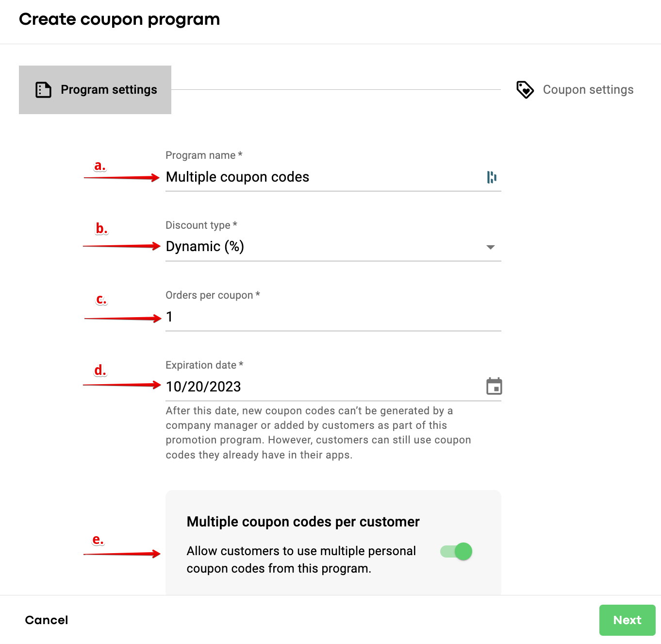Click the Program settings document icon
The image size is (661, 644).
pos(43,90)
